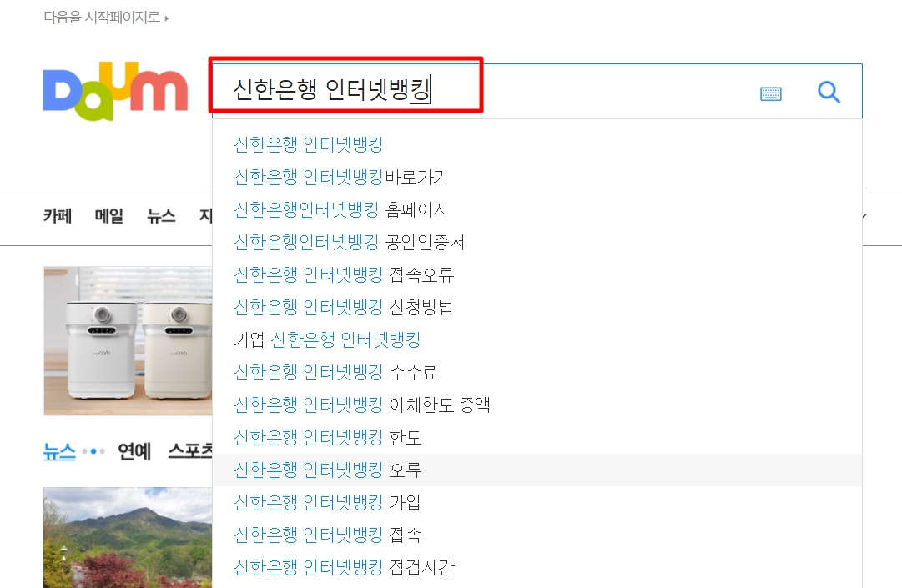902x588 pixels.
Task: Switch to the 연예 news tab
Action: 134,451
